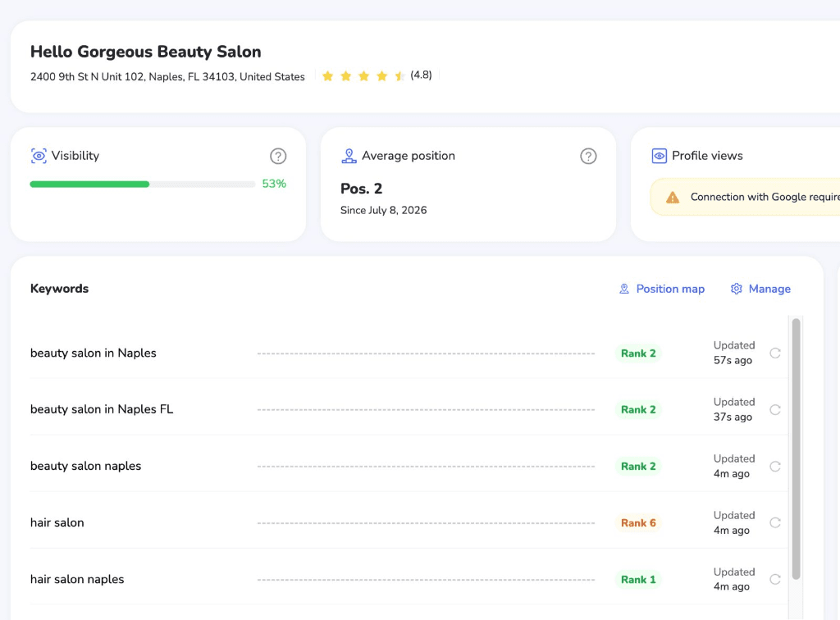Image resolution: width=840 pixels, height=620 pixels.
Task: Click the 'Updated 37s ago' timestamp
Action: coord(734,409)
